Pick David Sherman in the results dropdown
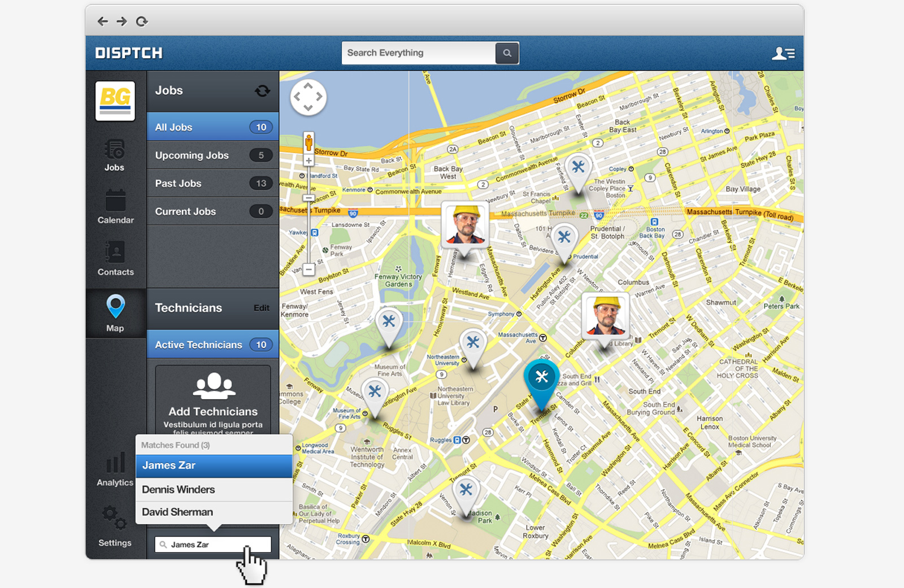Viewport: 904px width, 588px height. (x=214, y=512)
